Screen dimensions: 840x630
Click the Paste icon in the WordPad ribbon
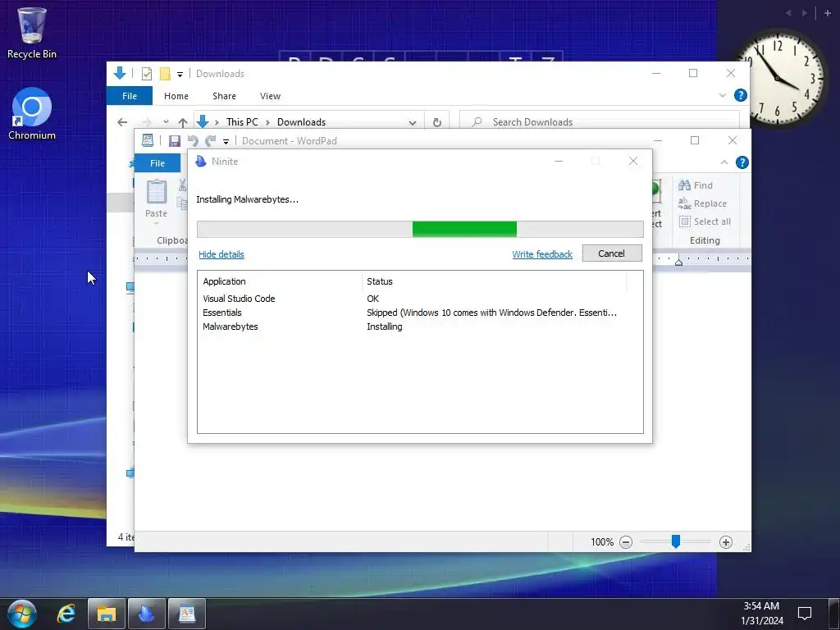coord(157,192)
